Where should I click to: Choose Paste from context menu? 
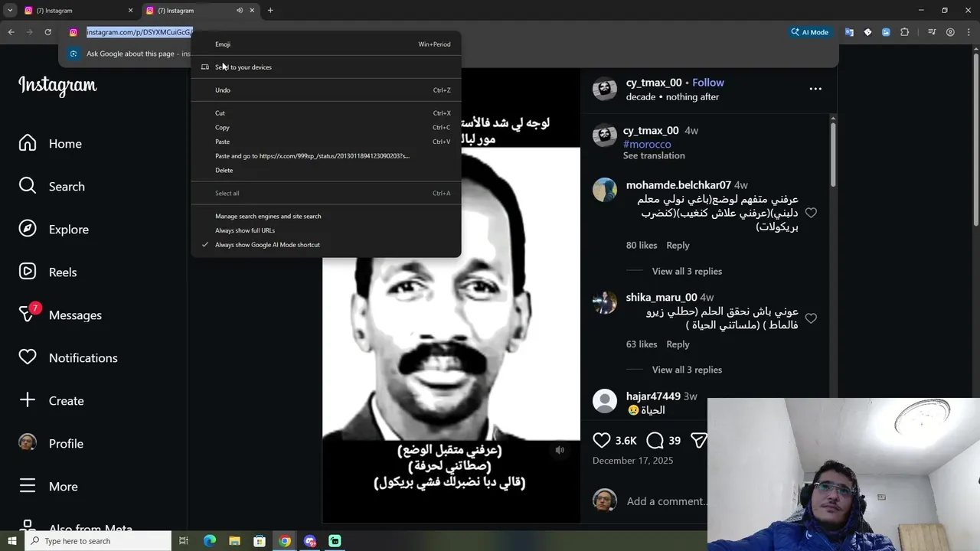(x=325, y=142)
